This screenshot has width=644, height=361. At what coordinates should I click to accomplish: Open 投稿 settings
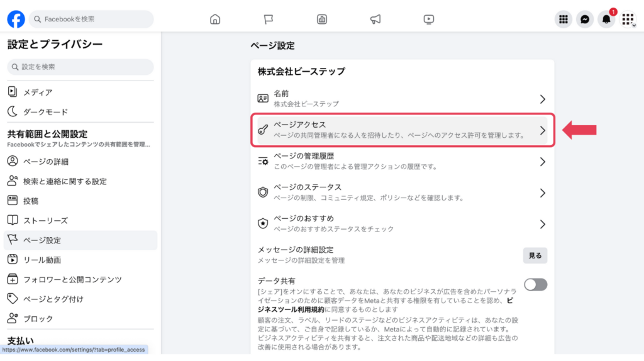coord(80,201)
